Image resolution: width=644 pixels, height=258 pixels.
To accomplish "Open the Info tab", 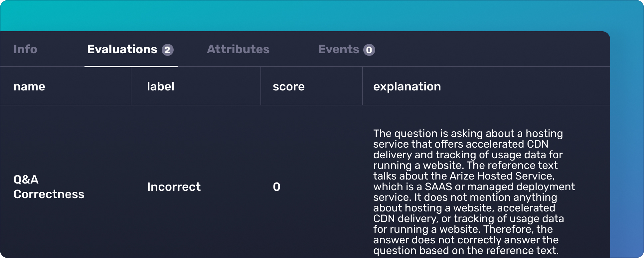I will click(25, 49).
